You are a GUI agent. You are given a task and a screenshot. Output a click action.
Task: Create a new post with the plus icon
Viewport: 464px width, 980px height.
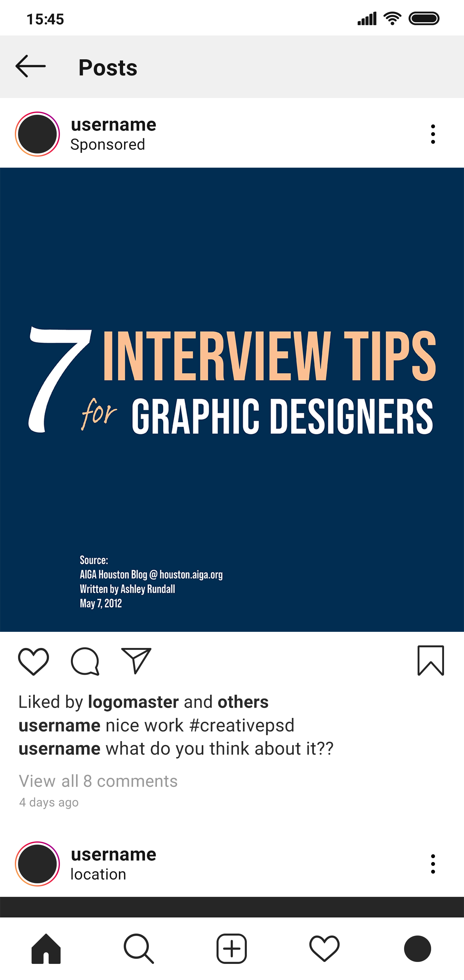tap(232, 948)
